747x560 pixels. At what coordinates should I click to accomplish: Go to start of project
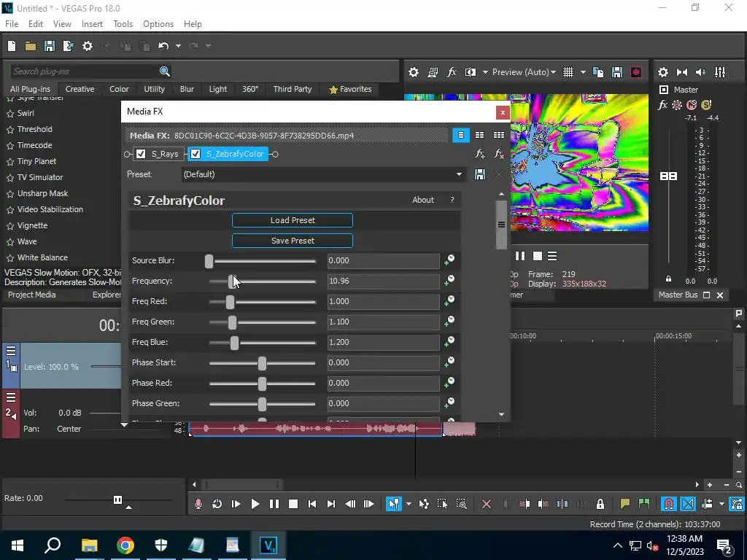point(312,504)
